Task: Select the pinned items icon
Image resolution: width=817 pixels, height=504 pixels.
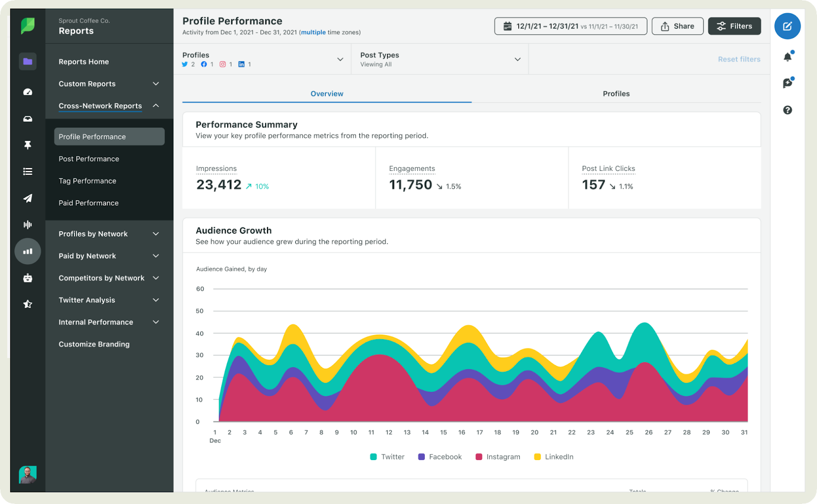Action: point(28,145)
